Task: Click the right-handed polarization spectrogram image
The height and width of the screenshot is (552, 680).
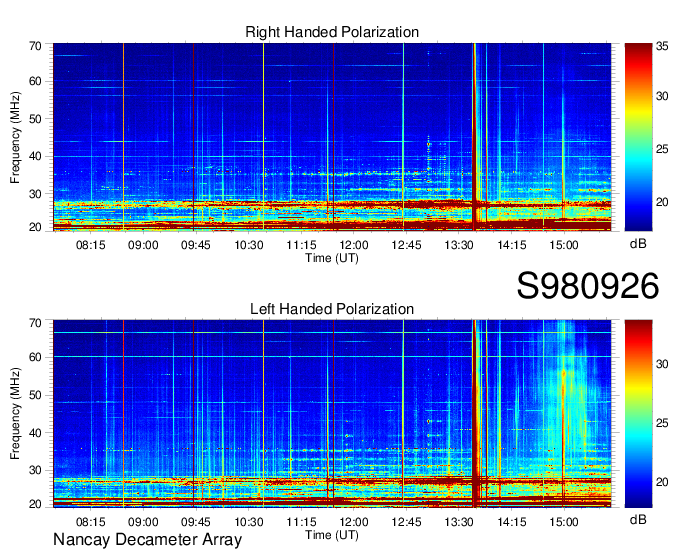Action: click(x=332, y=137)
